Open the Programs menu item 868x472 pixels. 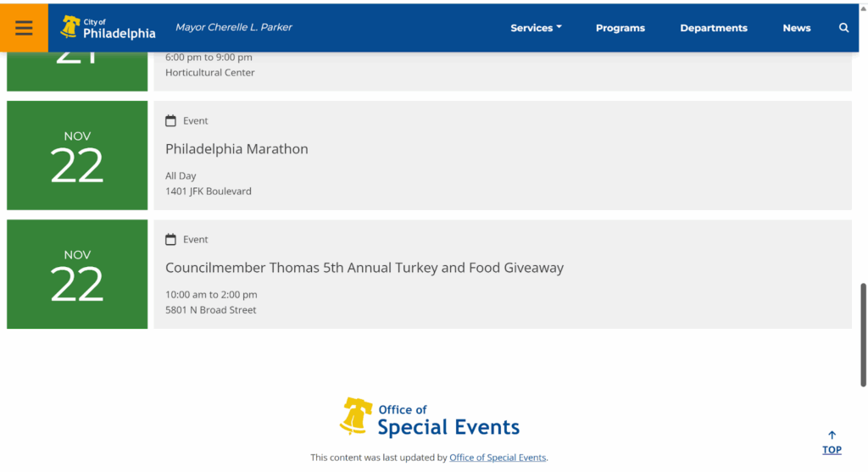[x=620, y=28]
